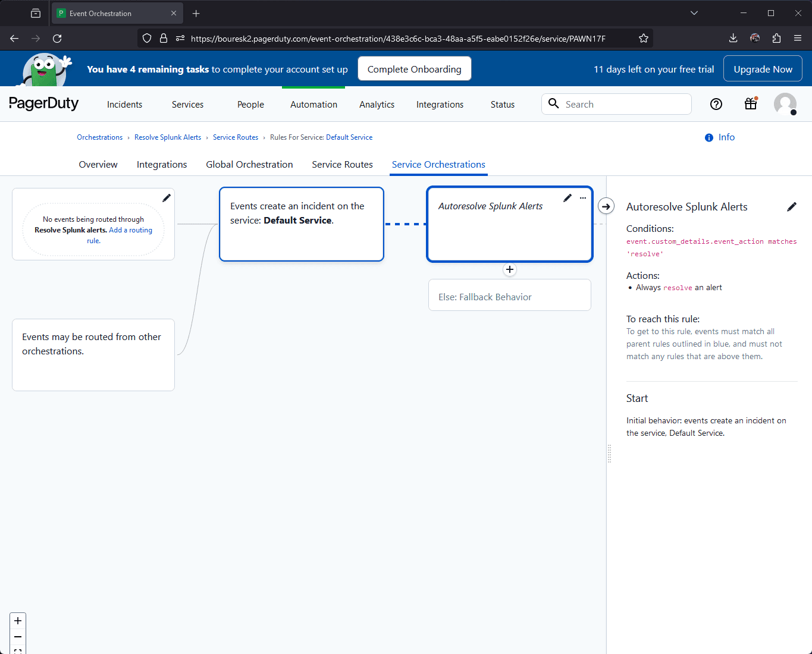The image size is (812, 654).
Task: Switch to the Global Orchestration tab
Action: click(x=249, y=165)
